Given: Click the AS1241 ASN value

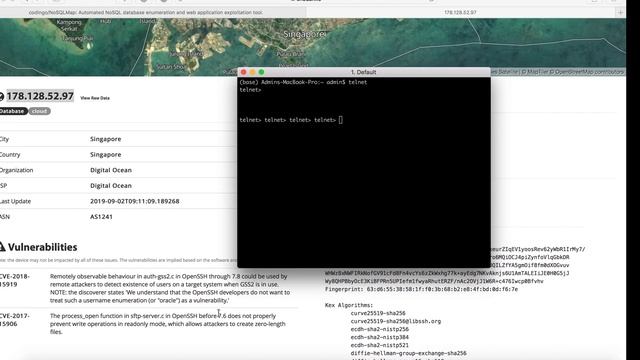Looking at the screenshot, I should 101,217.
